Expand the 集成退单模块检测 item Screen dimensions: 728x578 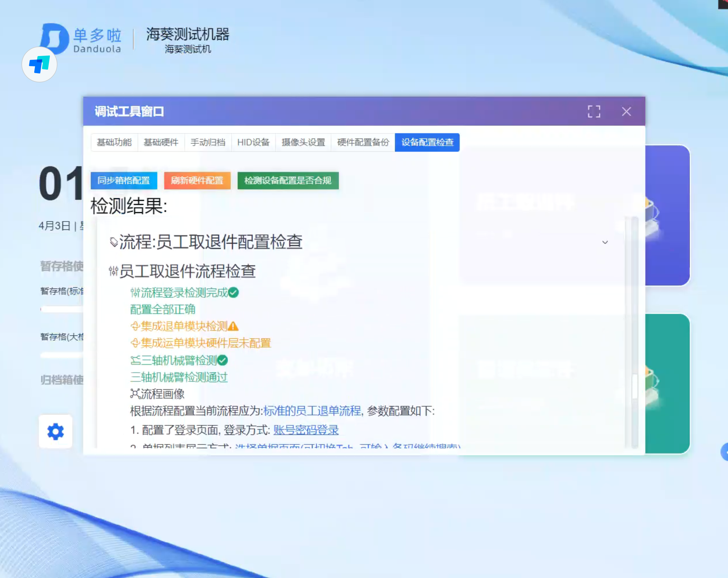(x=184, y=326)
